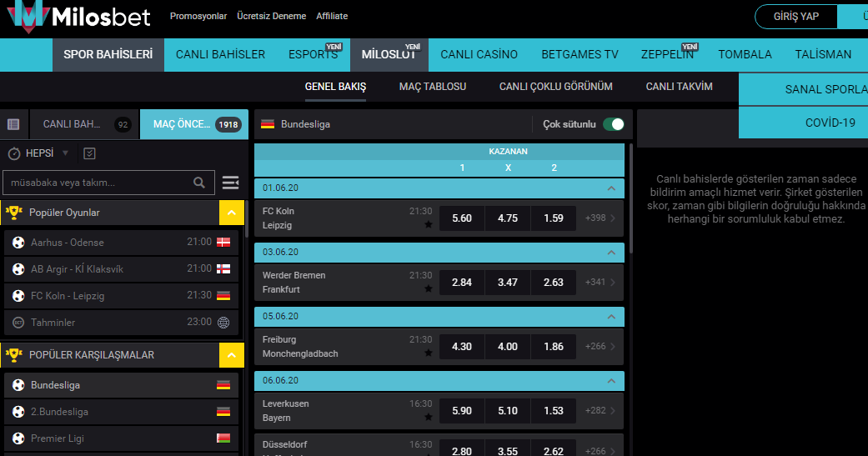Click German flag in Bundesliga header
The image size is (868, 456).
pyautogui.click(x=268, y=124)
